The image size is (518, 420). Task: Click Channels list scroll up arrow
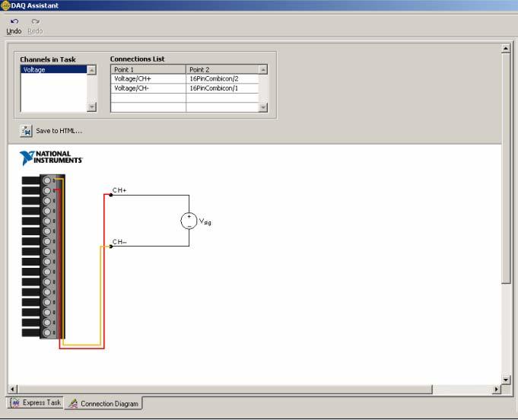coord(91,70)
